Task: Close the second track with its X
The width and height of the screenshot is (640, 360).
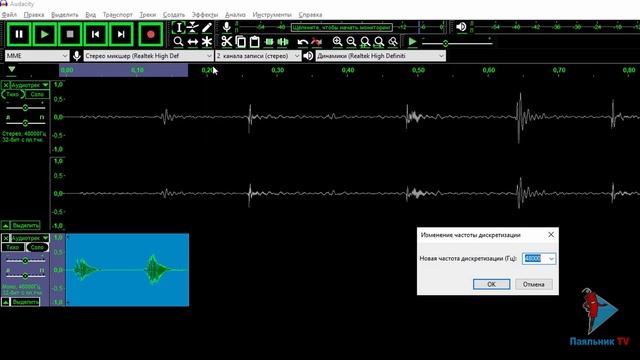Action: [x=6, y=238]
